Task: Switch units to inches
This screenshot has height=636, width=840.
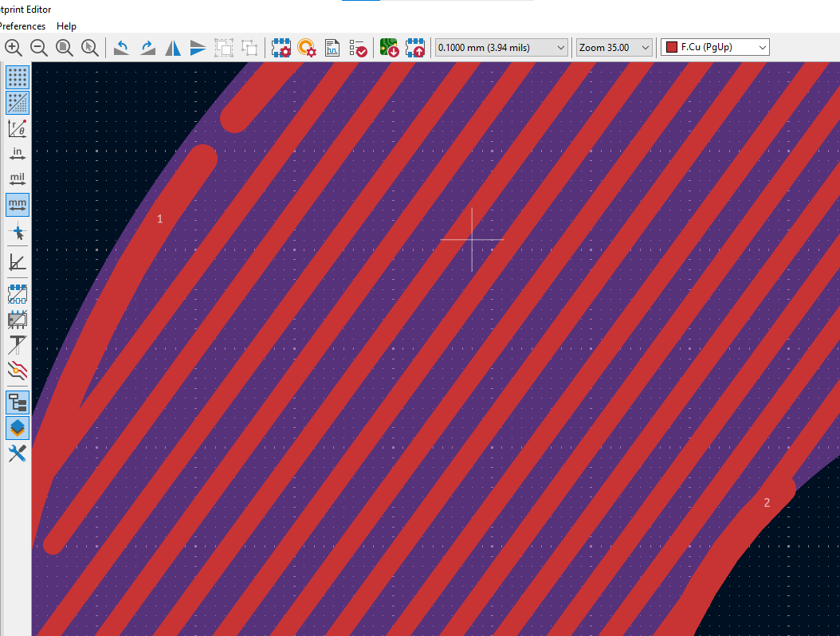Action: point(18,154)
